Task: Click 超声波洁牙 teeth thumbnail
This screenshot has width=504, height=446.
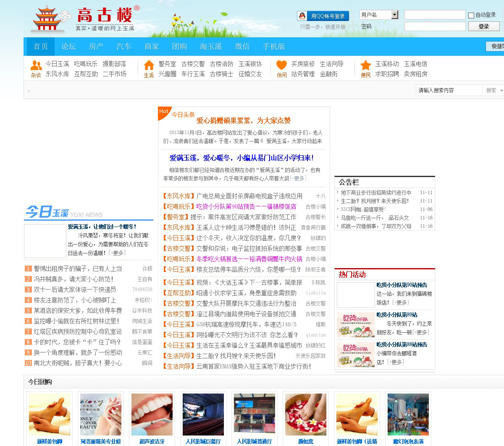Action: (152, 414)
